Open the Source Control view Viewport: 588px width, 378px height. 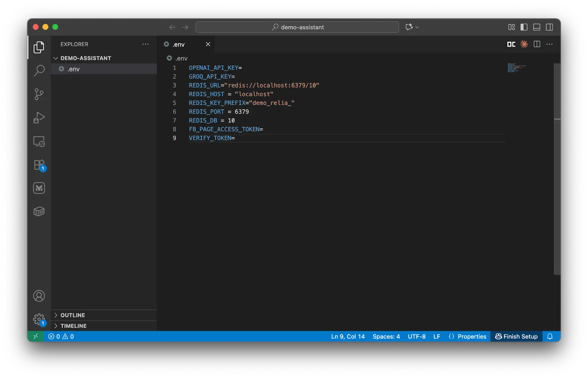pos(39,94)
